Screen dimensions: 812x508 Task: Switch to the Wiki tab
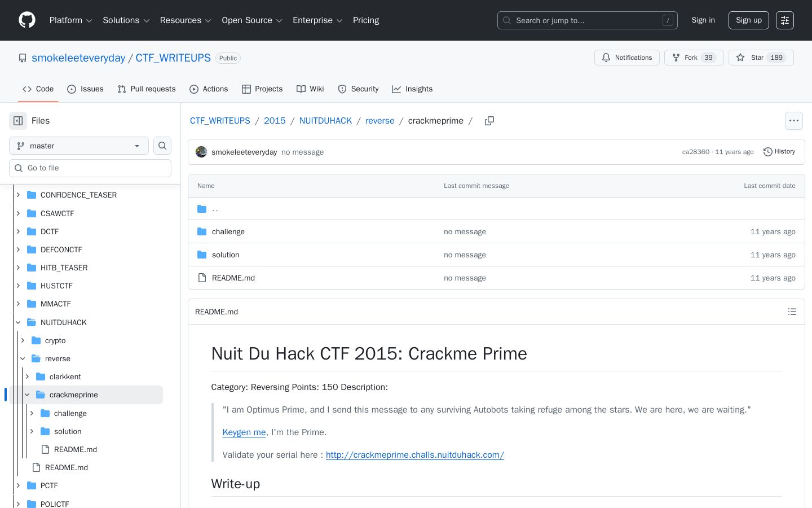310,89
